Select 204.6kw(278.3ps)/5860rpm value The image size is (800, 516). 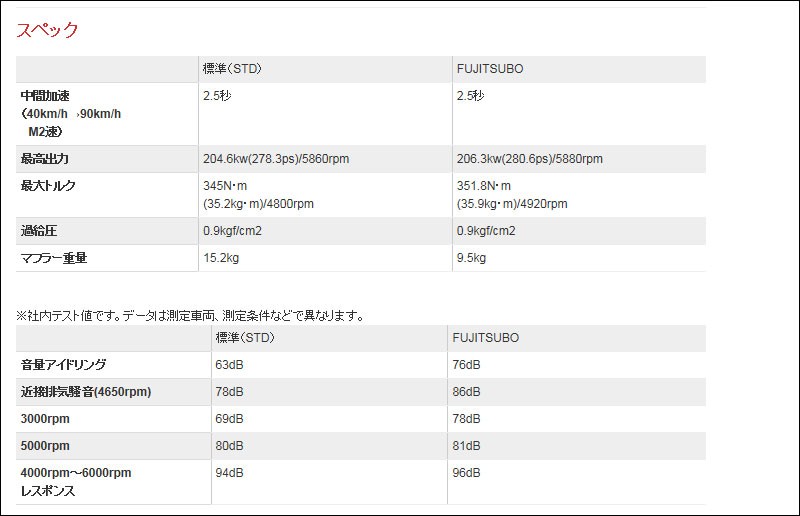[x=276, y=159]
